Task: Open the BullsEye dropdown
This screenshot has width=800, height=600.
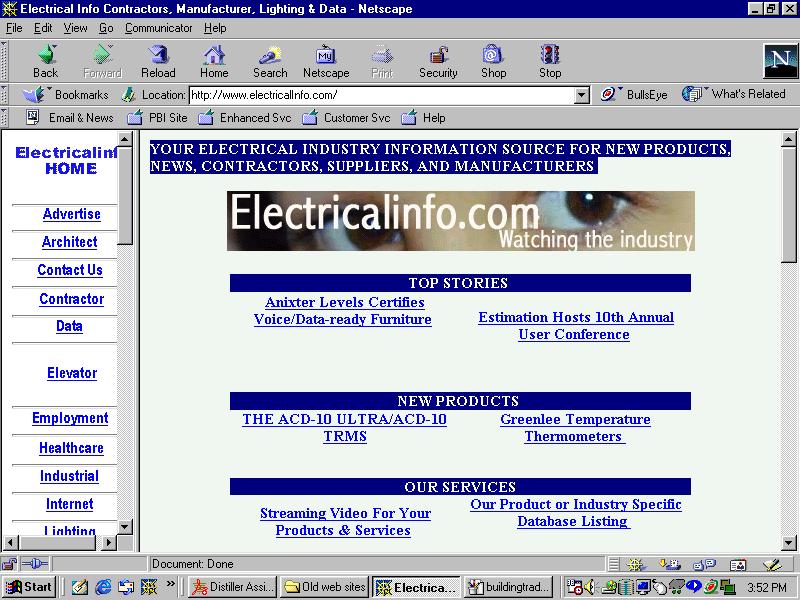Action: coord(635,94)
